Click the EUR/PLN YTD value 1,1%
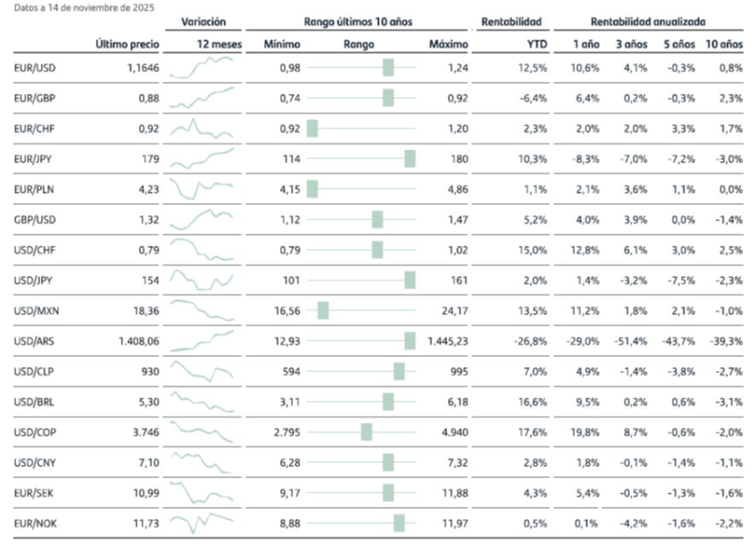 538,189
